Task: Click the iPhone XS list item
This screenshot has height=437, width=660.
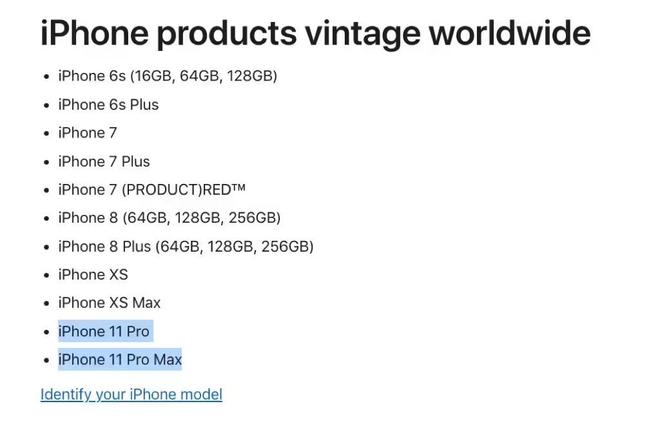Action: (x=93, y=275)
